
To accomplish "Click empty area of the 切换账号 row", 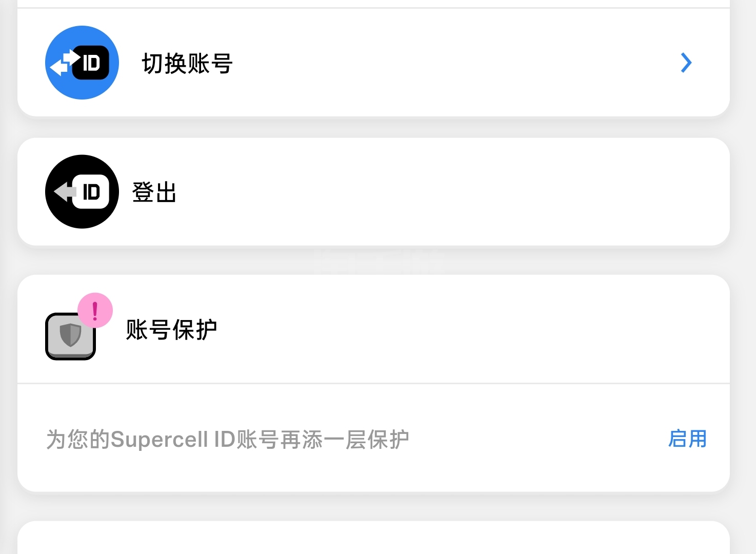I will click(x=451, y=63).
